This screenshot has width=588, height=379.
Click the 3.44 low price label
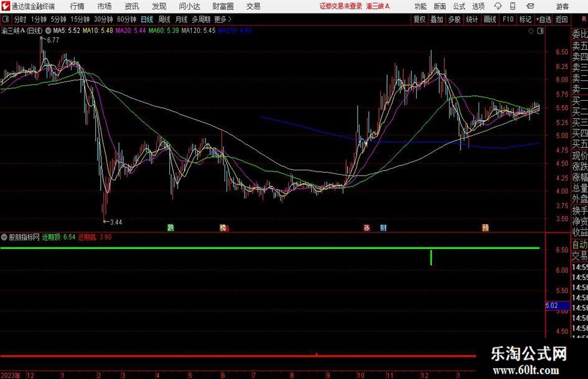116,222
